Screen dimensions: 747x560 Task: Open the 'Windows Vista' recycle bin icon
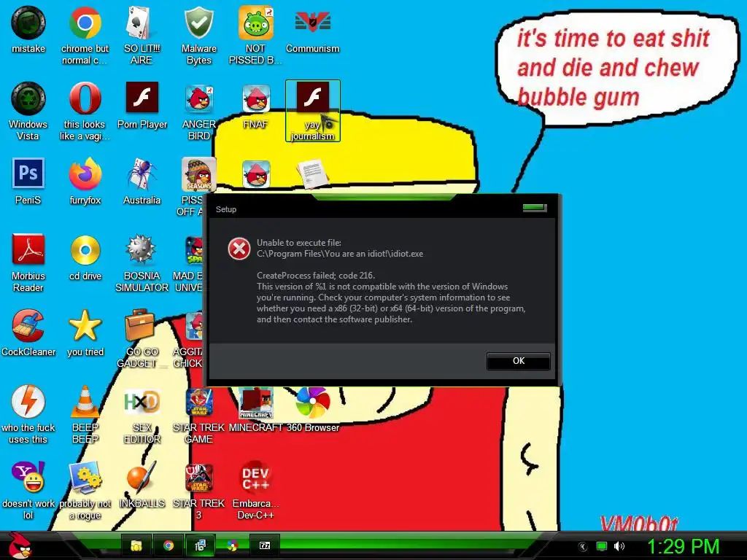click(28, 112)
